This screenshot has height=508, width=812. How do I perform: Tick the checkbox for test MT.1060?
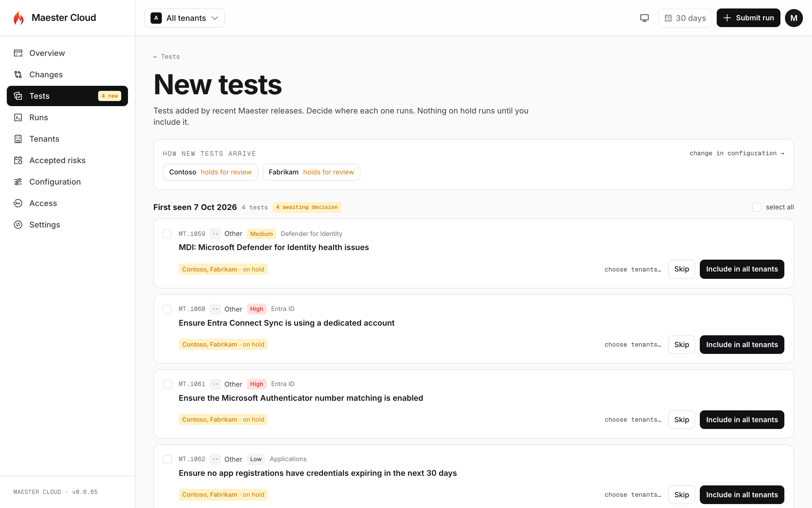tap(167, 309)
